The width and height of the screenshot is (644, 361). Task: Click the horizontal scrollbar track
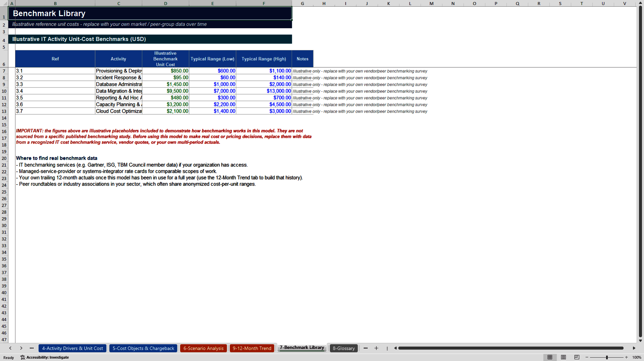pyautogui.click(x=511, y=348)
